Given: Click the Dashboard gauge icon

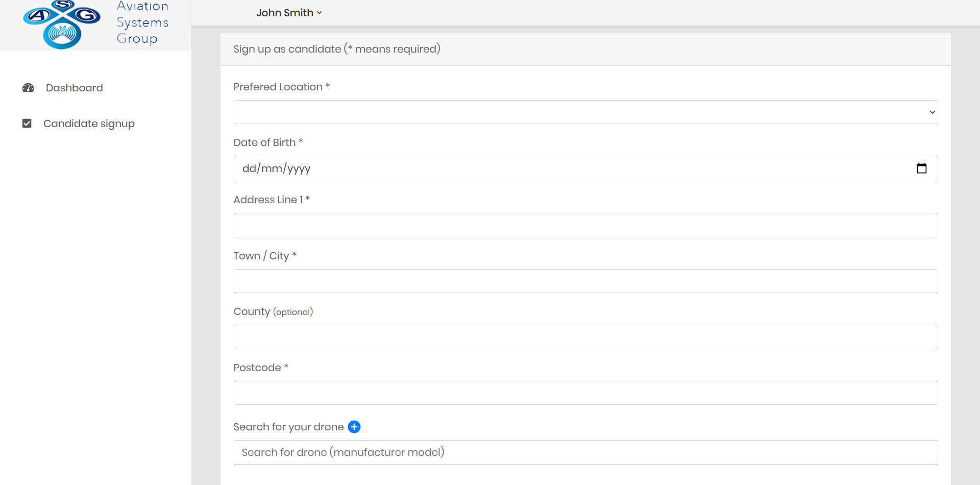Looking at the screenshot, I should click(28, 88).
